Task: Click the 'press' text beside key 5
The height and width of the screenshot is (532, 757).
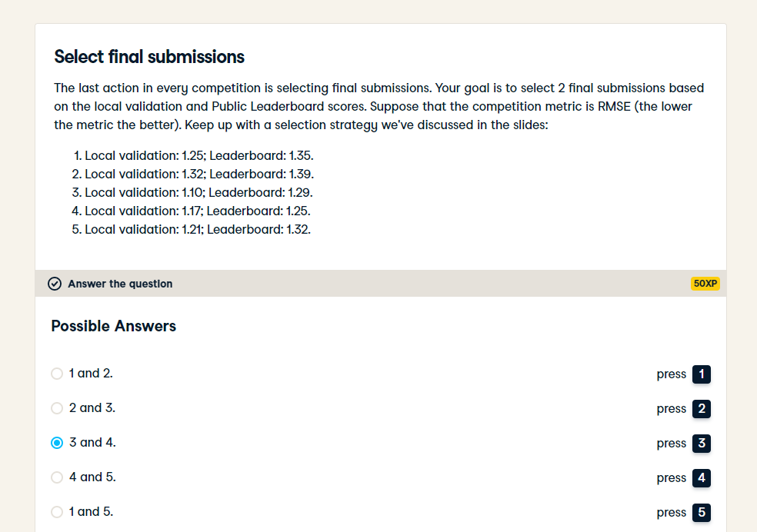Action: point(671,513)
